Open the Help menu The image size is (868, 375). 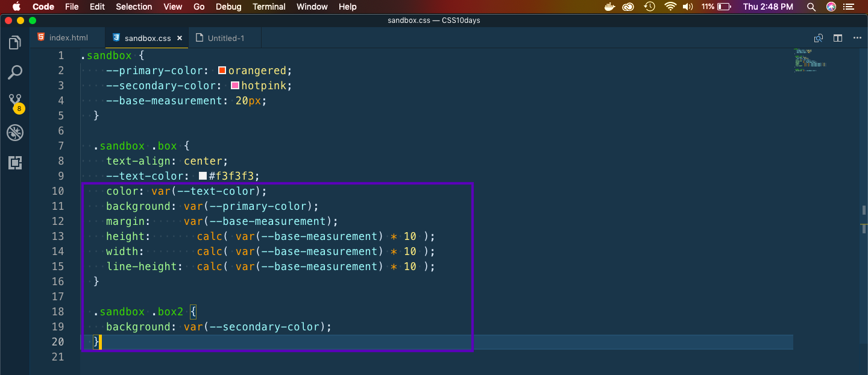click(347, 7)
